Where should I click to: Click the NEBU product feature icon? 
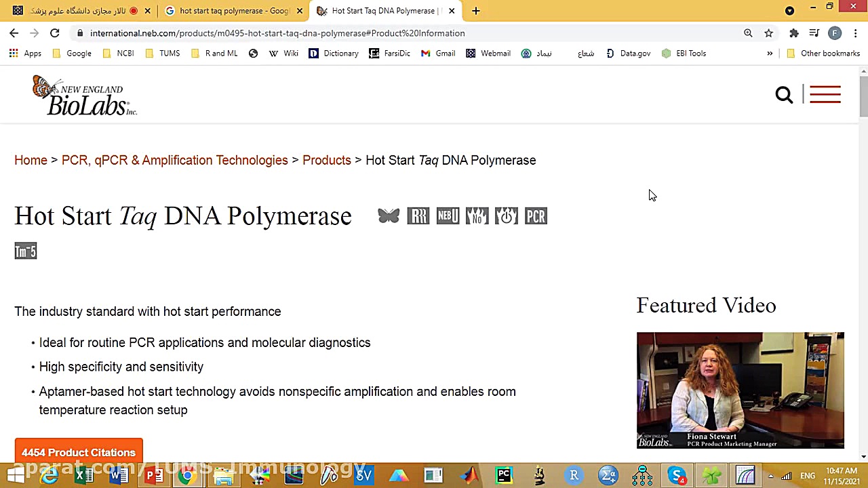point(448,216)
